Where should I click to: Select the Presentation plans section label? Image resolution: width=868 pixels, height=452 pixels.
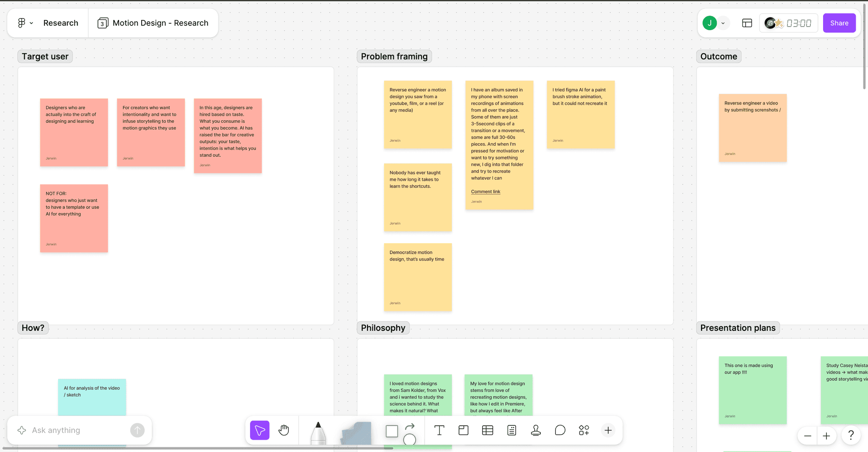tap(738, 328)
